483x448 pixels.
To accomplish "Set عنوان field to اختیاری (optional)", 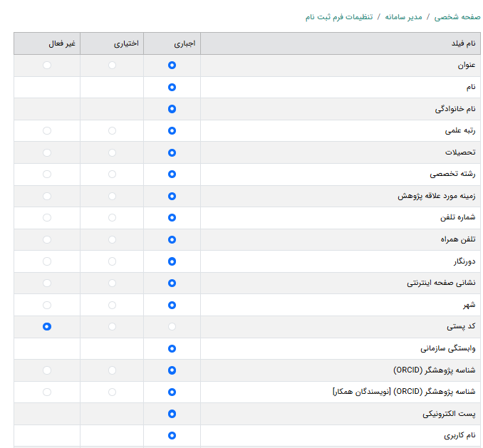I will (112, 66).
